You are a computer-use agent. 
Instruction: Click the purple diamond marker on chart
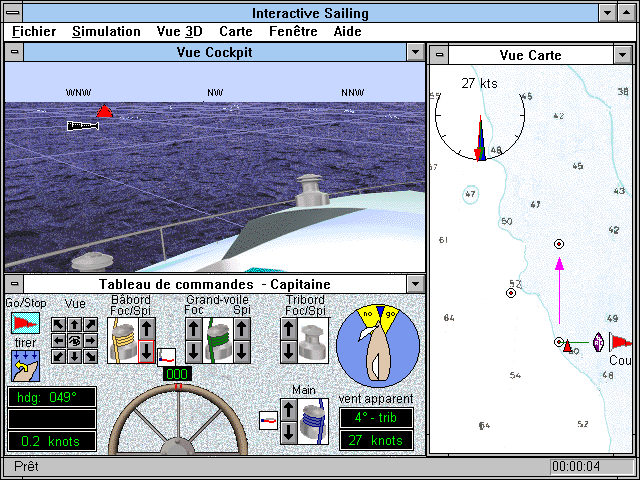[x=598, y=342]
